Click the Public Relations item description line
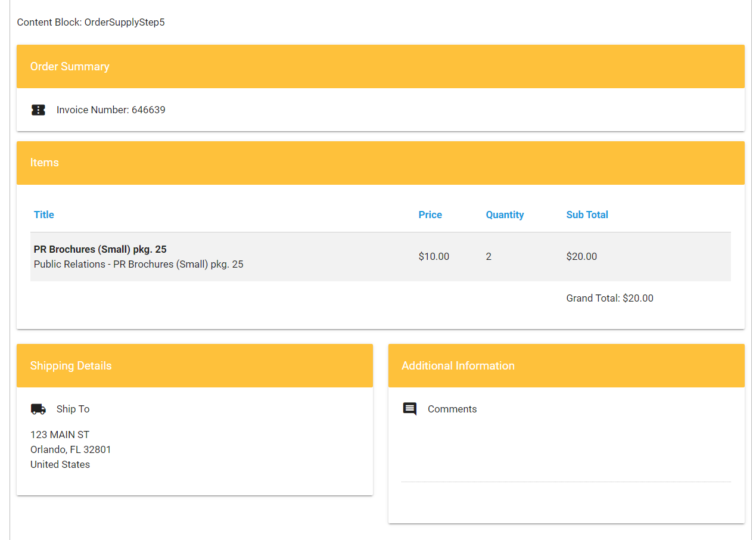756x540 pixels. coord(138,264)
